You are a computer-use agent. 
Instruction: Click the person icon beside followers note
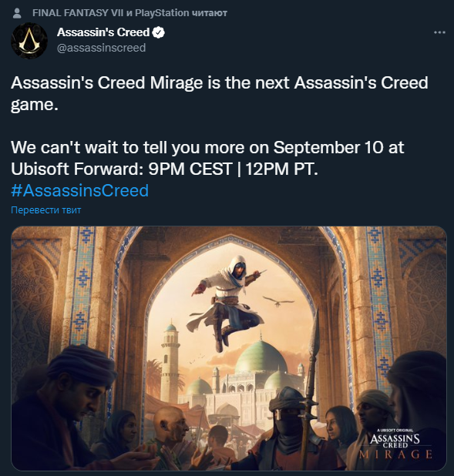(17, 13)
